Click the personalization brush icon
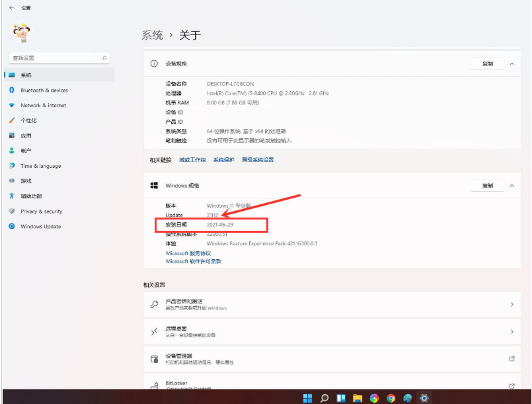Viewport: 532px width, 404px height. tap(12, 120)
